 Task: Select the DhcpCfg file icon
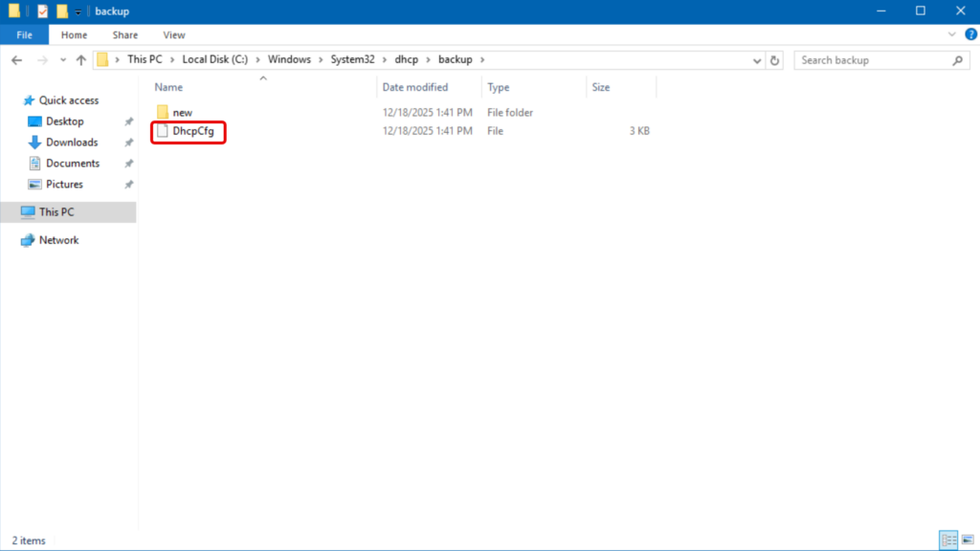163,131
